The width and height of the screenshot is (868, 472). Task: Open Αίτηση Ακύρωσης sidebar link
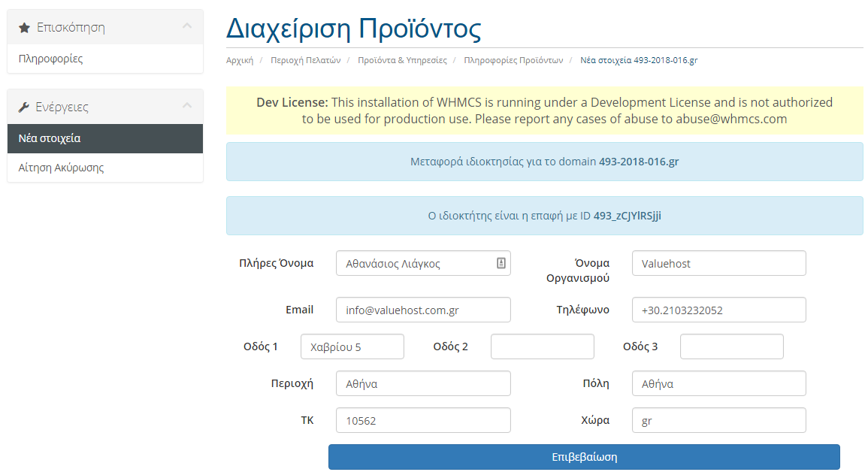pyautogui.click(x=61, y=168)
